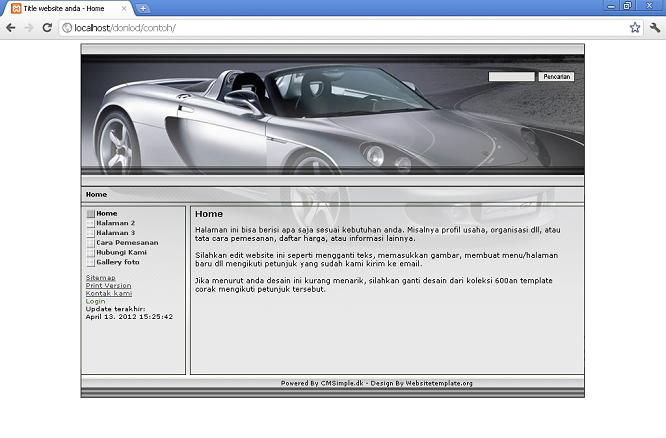
Task: Click the 'Update terakhir:' text
Action: 116,309
